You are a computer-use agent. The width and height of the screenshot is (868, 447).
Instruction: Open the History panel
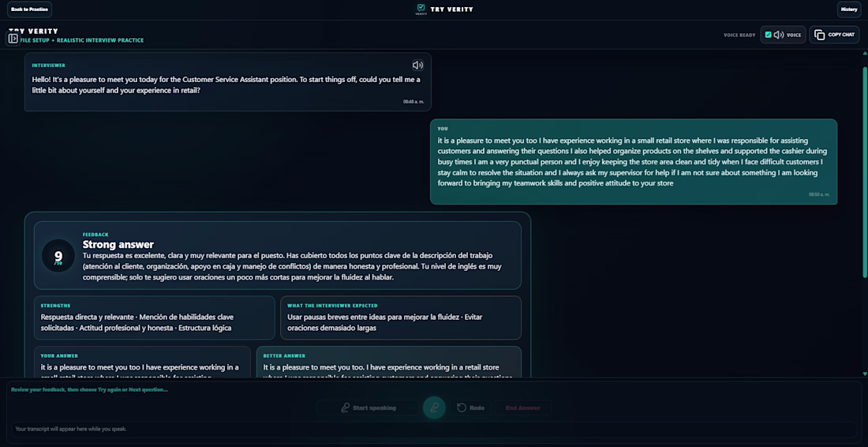click(x=848, y=9)
